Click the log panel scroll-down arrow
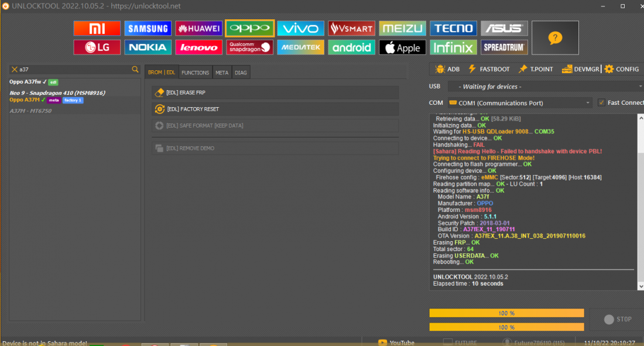644x346 pixels. click(640, 287)
